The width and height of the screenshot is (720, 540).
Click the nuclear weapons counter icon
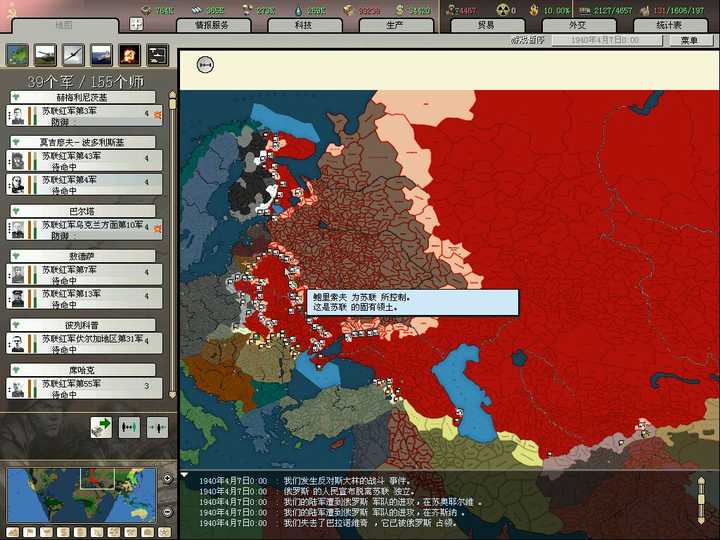(x=503, y=10)
